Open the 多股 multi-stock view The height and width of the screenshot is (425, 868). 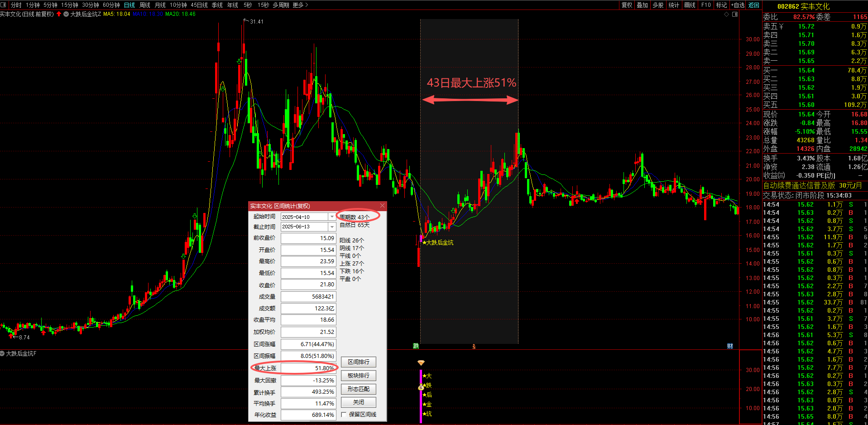pos(658,5)
